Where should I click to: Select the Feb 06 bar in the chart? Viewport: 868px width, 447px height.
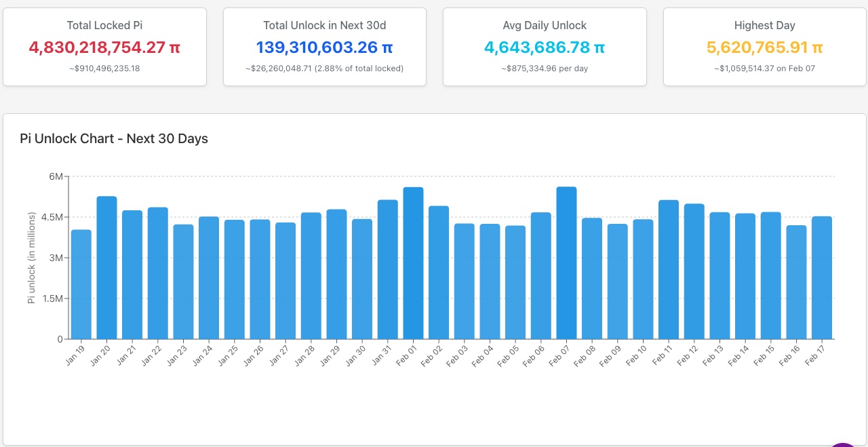[541, 276]
